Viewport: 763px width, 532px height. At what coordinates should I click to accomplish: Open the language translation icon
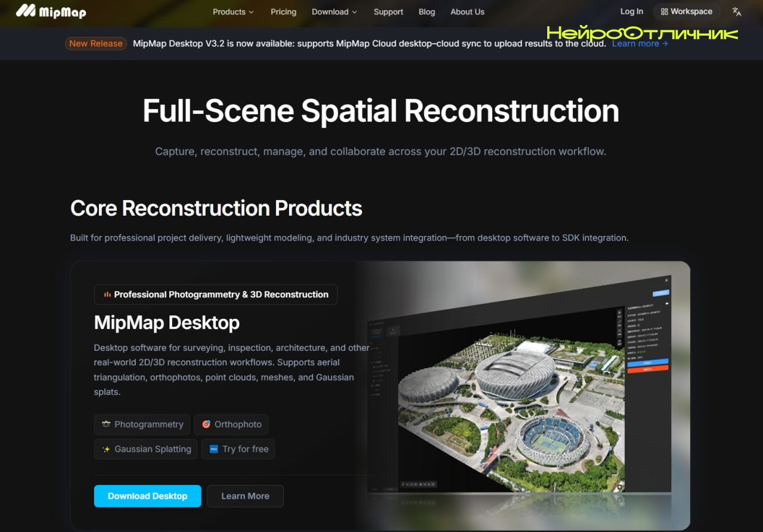(737, 11)
